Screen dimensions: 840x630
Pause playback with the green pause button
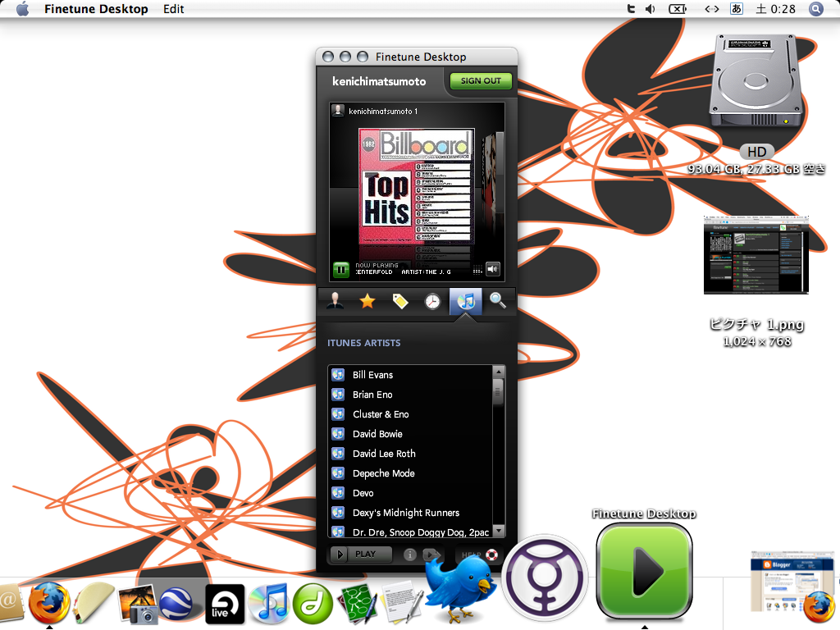tap(340, 269)
